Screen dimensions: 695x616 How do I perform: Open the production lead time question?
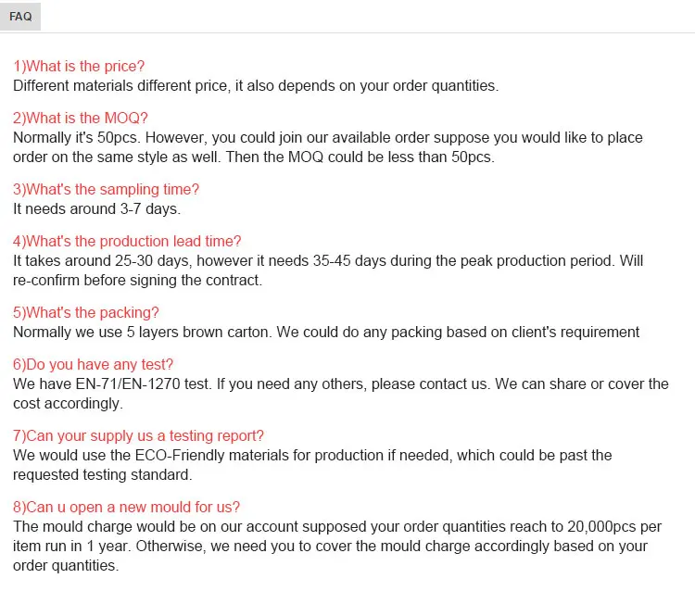pos(127,242)
